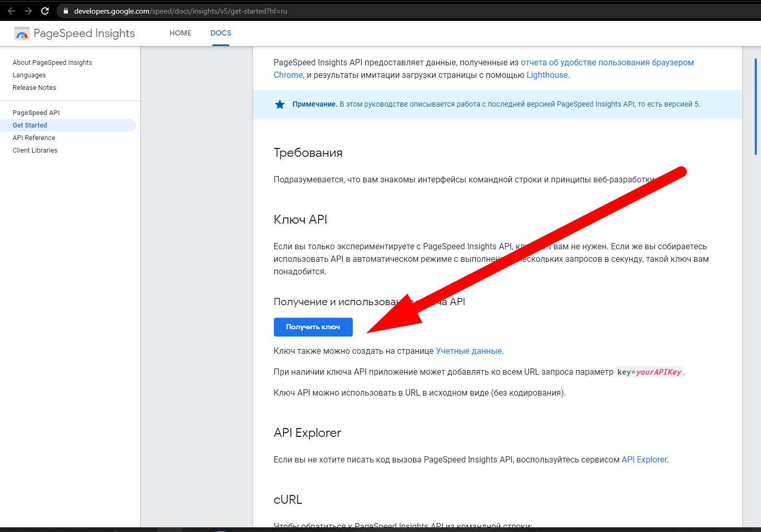
Task: Click the 'cURL' heading
Action: pos(288,500)
